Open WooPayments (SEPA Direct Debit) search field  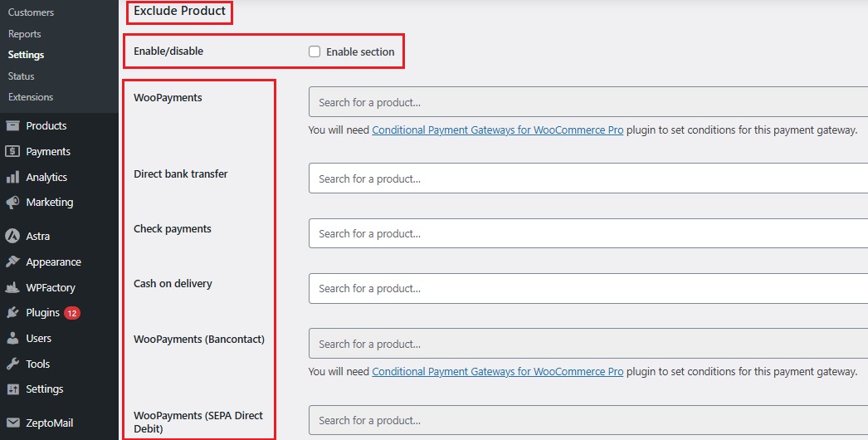[x=588, y=420]
